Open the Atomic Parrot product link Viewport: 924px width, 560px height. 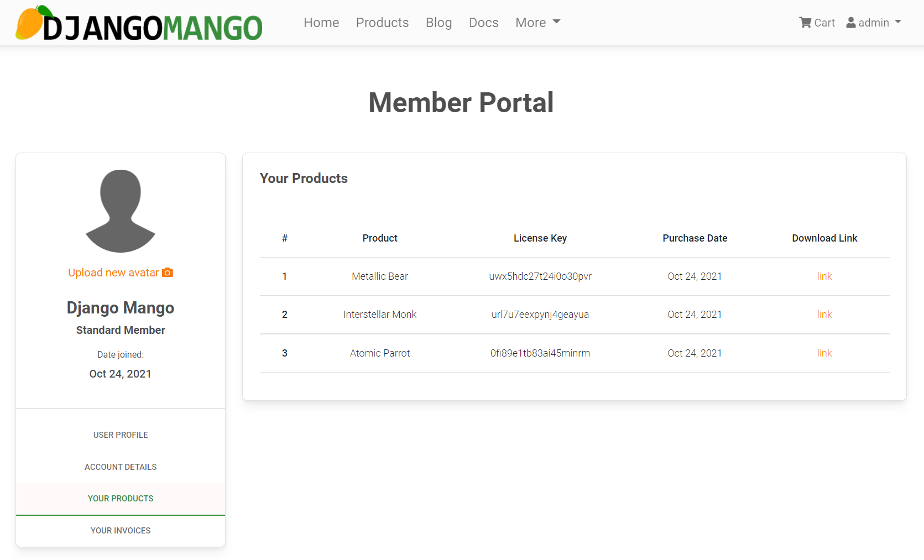point(380,353)
